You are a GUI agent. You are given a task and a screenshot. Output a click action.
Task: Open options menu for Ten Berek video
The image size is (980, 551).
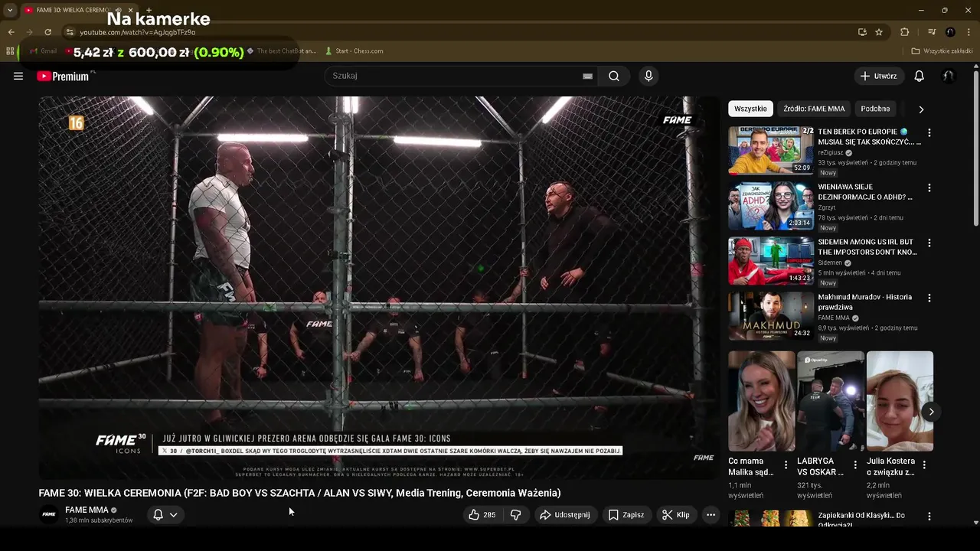coord(929,132)
